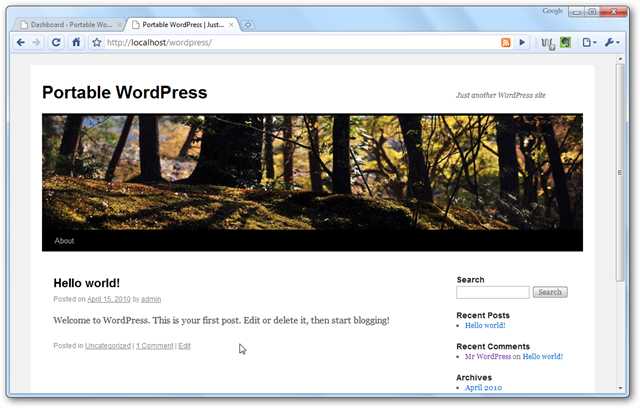Click inside the sidebar Search text field
Viewport: 640px width, 408px height.
[x=493, y=292]
